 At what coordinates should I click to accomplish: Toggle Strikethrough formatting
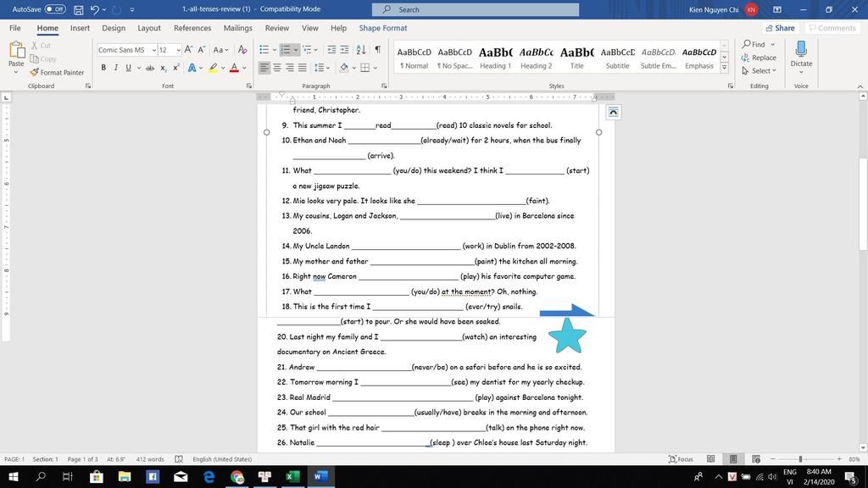tap(149, 68)
